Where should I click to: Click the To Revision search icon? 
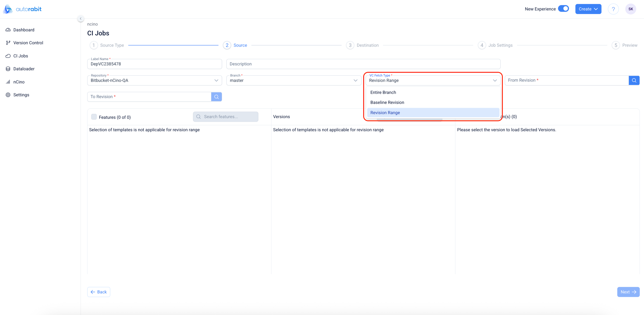216,97
